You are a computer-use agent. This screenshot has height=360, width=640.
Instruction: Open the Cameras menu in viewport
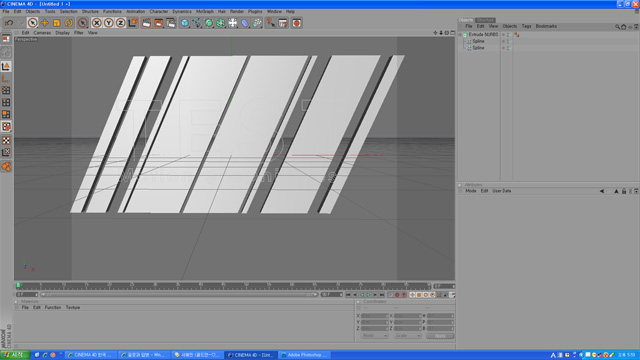(x=42, y=33)
